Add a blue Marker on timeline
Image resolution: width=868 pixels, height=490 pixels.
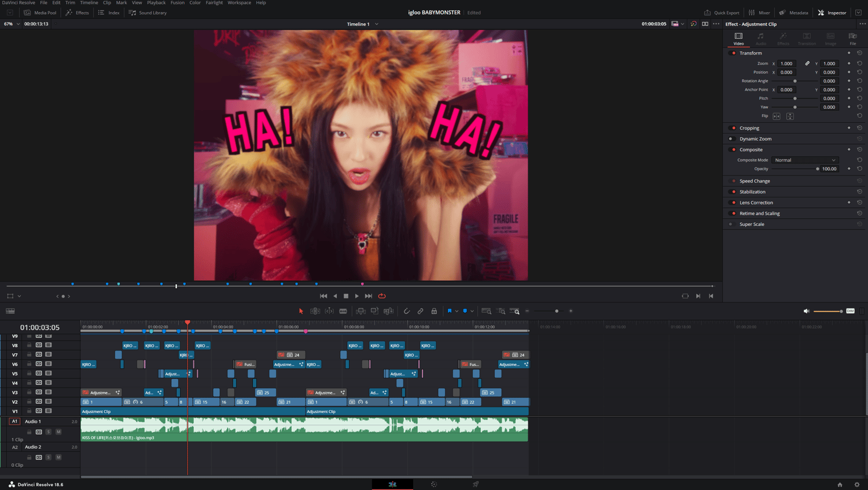465,311
